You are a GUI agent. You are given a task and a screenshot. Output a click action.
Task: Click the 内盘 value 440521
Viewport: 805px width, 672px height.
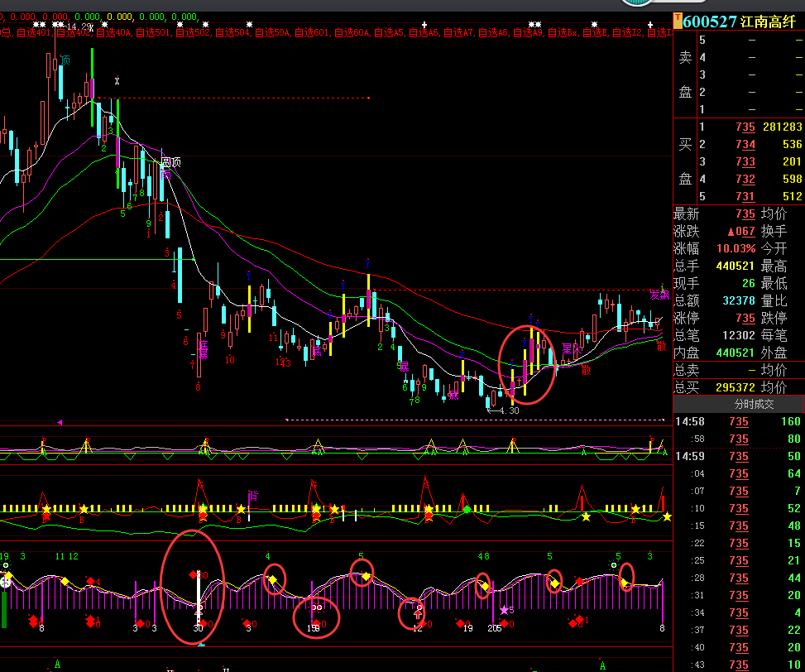(x=736, y=353)
